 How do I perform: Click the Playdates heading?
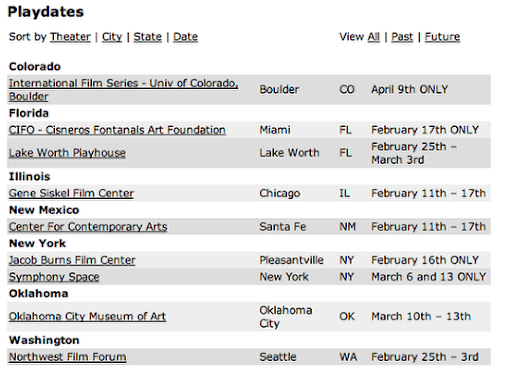(46, 12)
